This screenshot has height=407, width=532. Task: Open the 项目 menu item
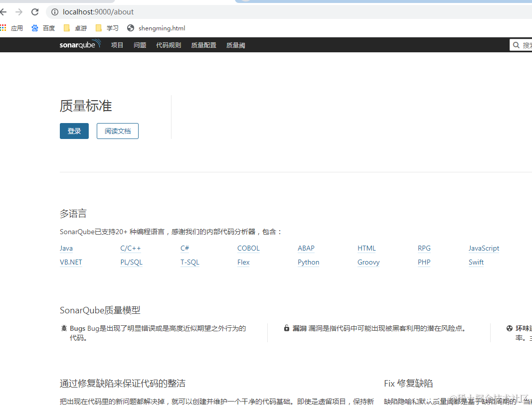(x=117, y=44)
